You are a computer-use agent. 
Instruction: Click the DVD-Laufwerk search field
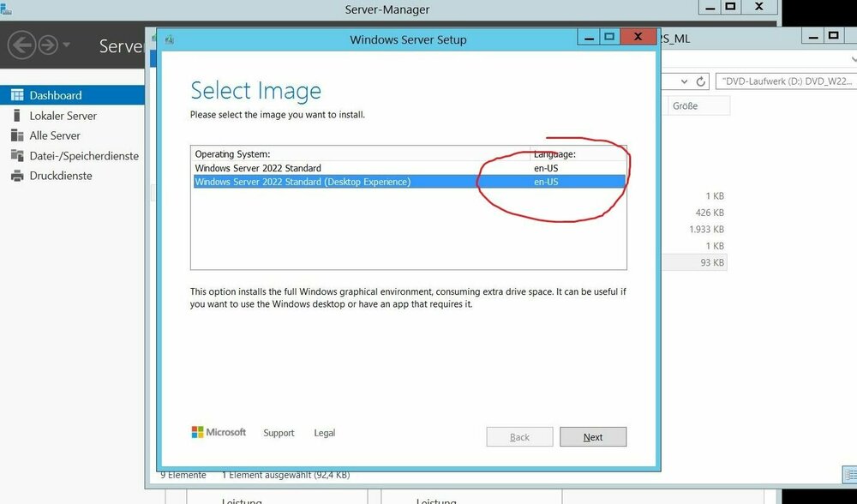784,81
